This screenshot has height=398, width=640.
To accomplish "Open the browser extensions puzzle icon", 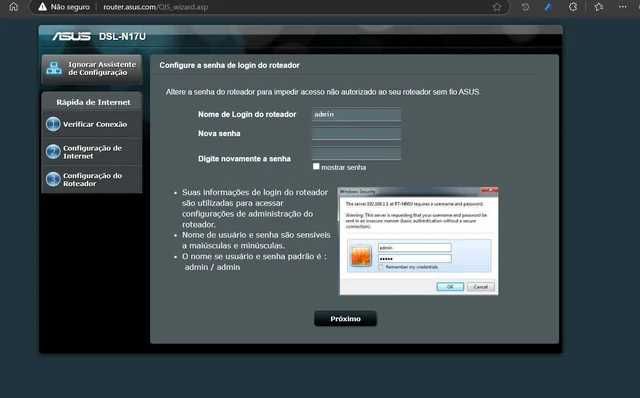I will point(573,7).
